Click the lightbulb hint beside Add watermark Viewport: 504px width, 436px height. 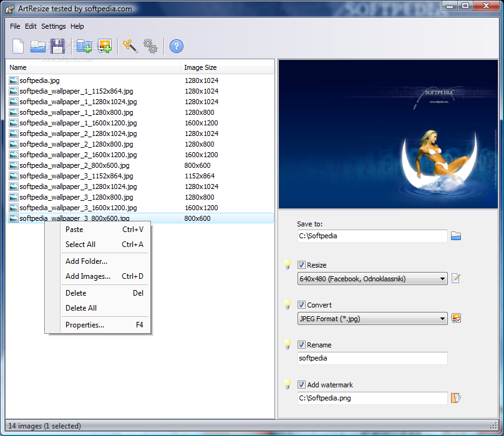pos(288,384)
